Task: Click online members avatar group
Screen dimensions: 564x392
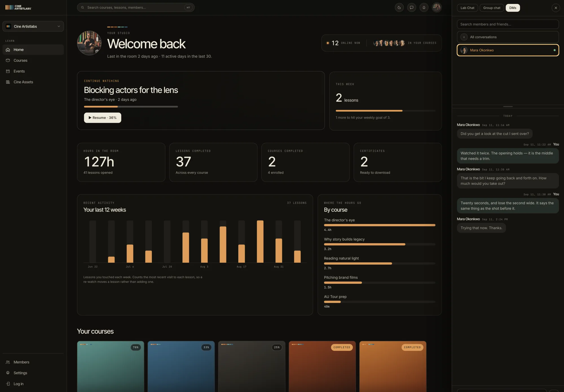Action: (389, 43)
